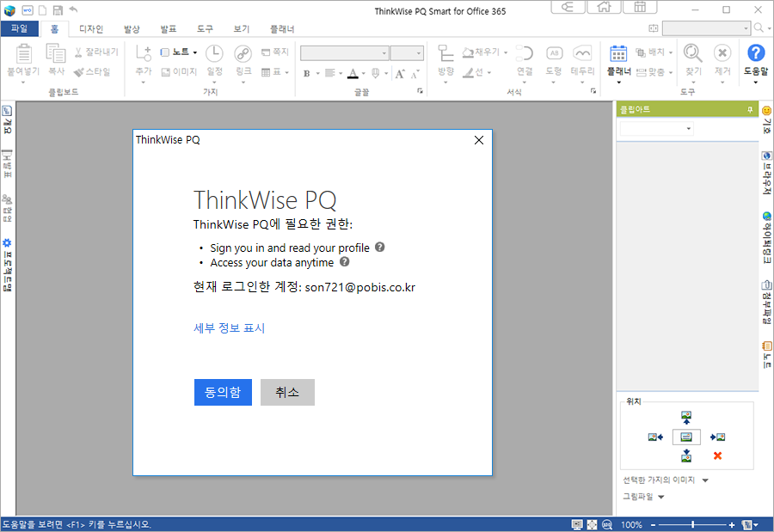
Task: Click the 링크 chain icon
Action: (243, 53)
